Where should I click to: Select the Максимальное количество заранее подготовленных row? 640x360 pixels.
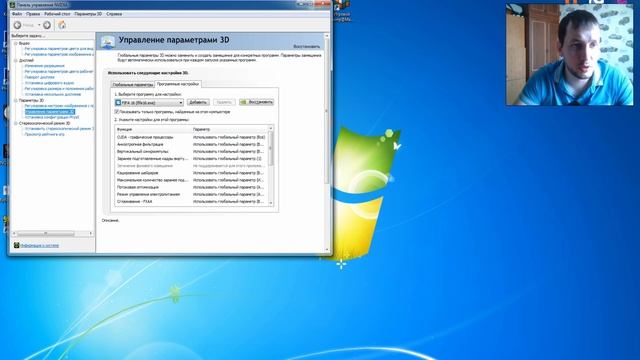(x=191, y=180)
